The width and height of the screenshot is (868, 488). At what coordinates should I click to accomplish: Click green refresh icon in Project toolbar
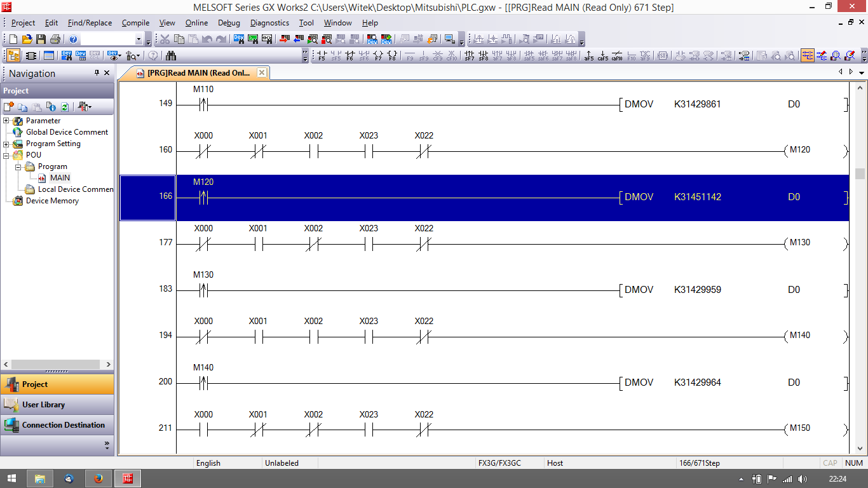click(64, 107)
